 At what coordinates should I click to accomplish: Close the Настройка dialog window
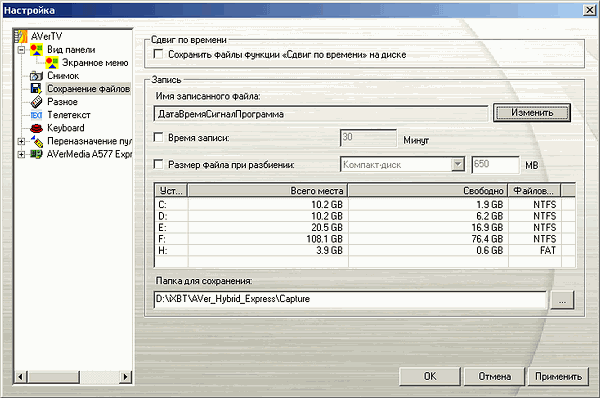589,10
